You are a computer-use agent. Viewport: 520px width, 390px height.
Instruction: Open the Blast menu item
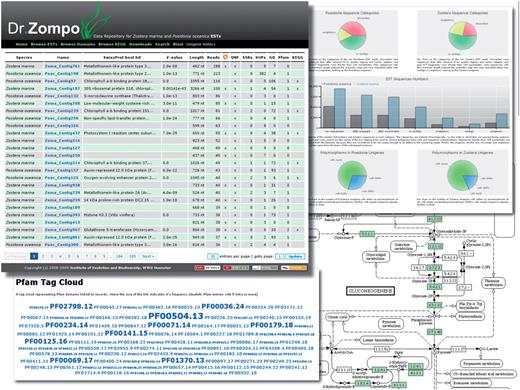(178, 44)
